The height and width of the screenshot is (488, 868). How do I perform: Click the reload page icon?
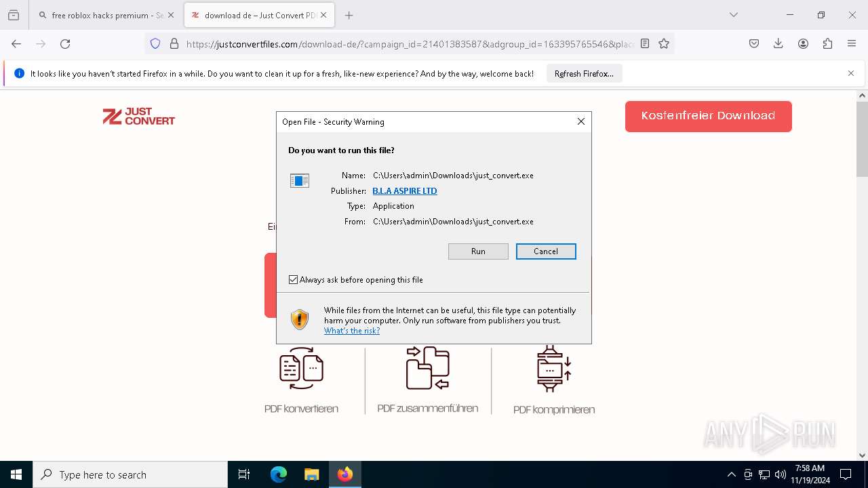pos(65,44)
